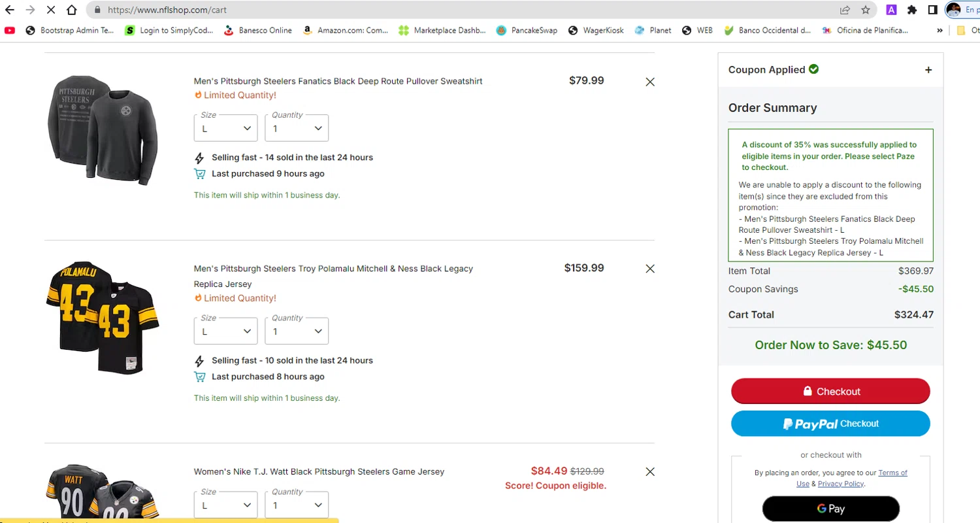The width and height of the screenshot is (980, 523).
Task: Open Banco Occidental d... bookmark
Action: [768, 30]
